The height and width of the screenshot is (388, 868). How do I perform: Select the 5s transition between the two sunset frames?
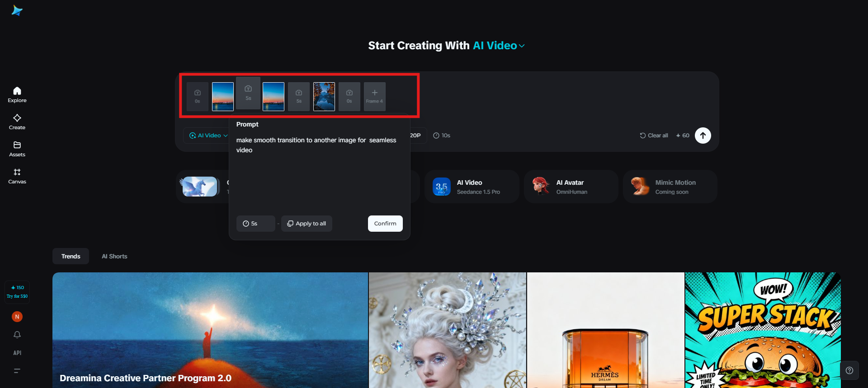pyautogui.click(x=248, y=93)
